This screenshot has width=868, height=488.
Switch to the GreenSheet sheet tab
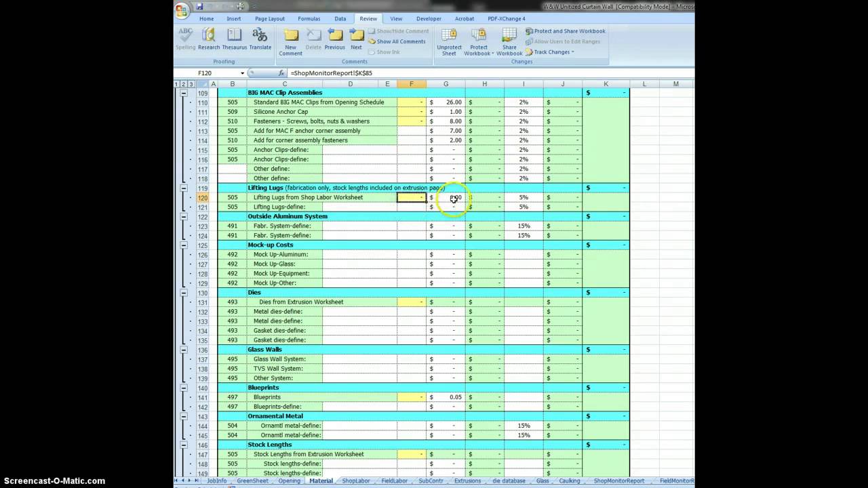252,481
